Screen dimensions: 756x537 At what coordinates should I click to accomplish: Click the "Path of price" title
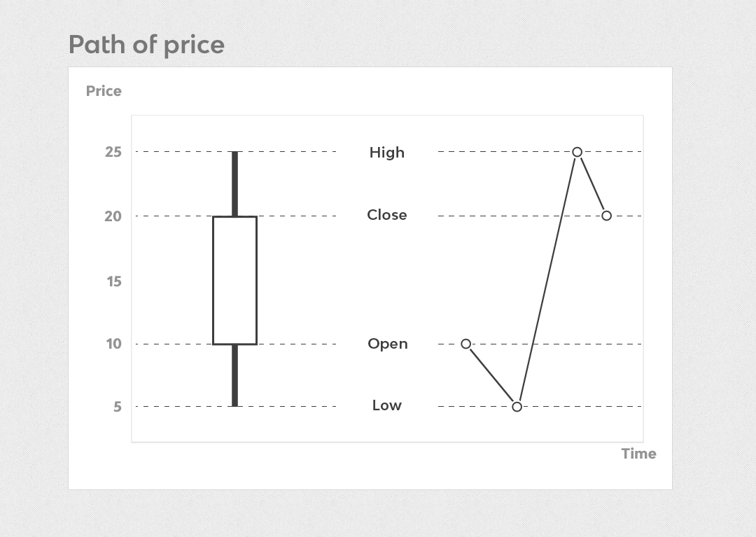146,46
